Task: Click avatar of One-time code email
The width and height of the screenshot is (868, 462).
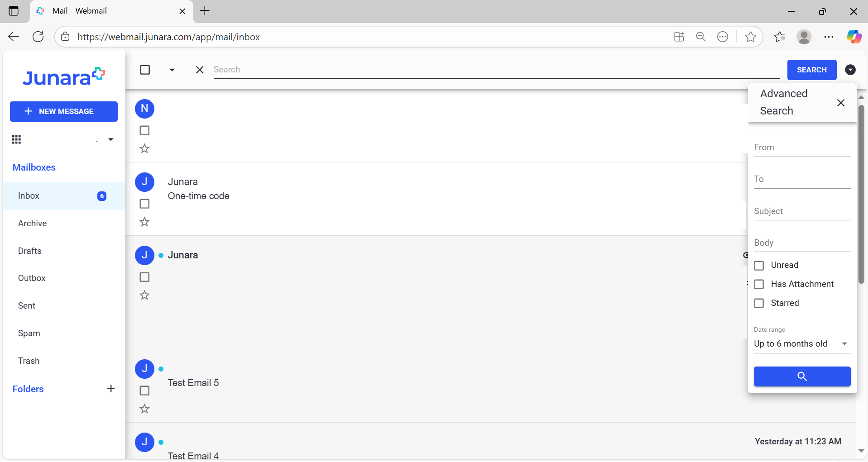Action: pyautogui.click(x=145, y=182)
